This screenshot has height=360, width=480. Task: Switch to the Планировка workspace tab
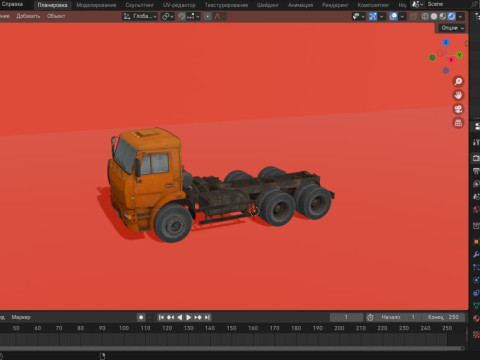52,5
